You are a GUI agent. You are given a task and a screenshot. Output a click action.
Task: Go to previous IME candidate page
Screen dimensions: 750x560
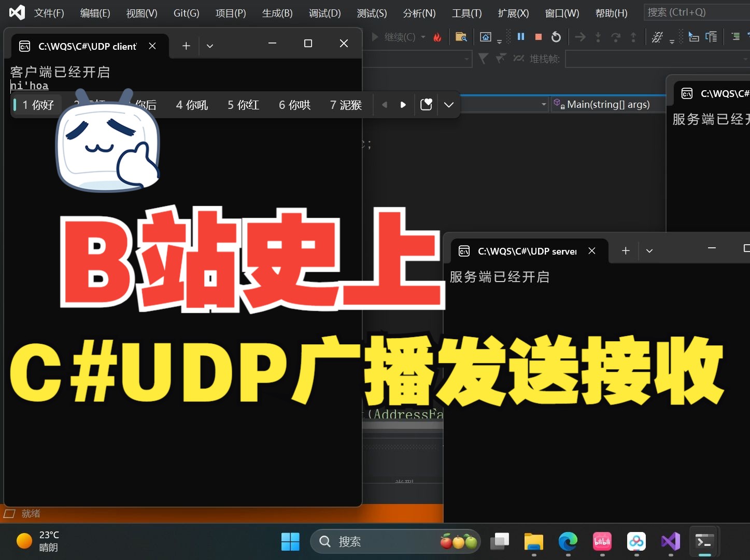385,105
